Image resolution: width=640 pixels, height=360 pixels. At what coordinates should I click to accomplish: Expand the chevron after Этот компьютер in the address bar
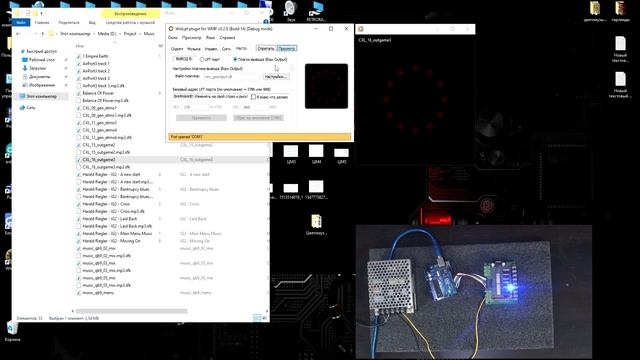(x=93, y=34)
